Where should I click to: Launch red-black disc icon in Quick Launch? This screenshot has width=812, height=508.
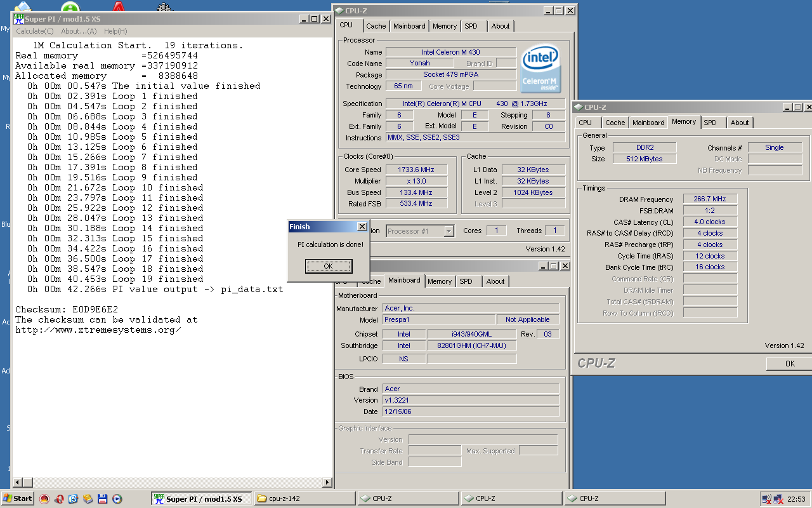click(x=44, y=498)
